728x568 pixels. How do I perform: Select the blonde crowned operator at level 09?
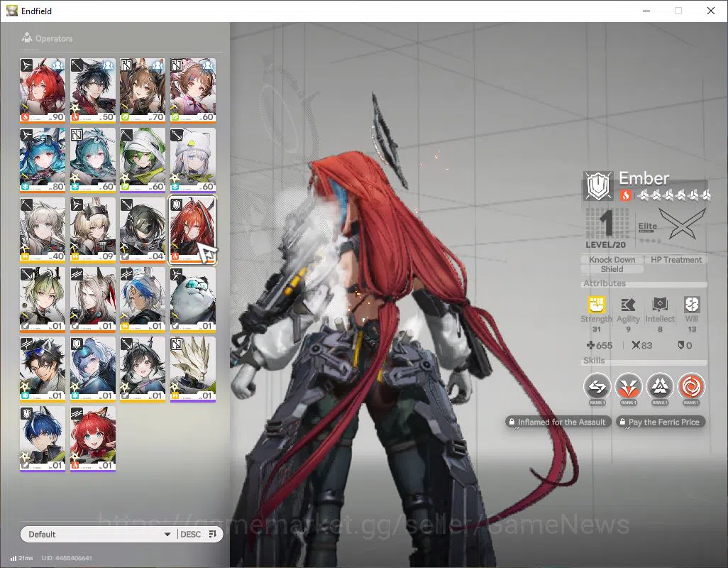[x=92, y=230]
